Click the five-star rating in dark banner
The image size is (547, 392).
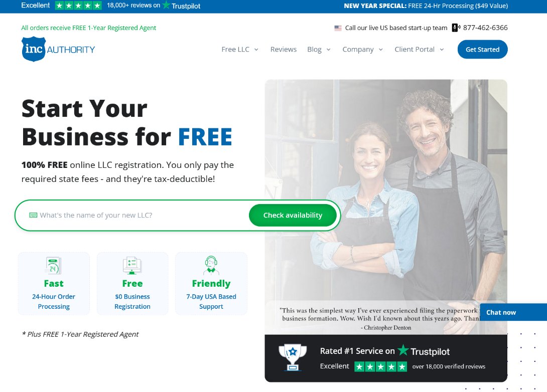[380, 366]
